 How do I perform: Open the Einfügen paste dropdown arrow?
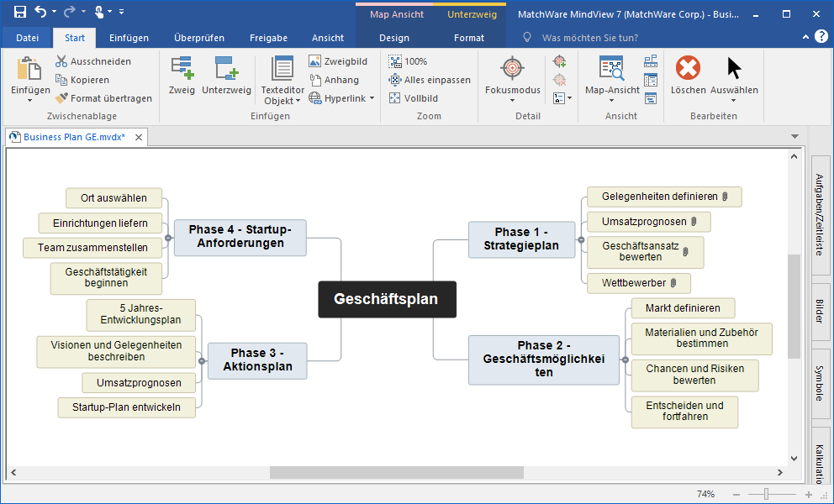tap(29, 101)
